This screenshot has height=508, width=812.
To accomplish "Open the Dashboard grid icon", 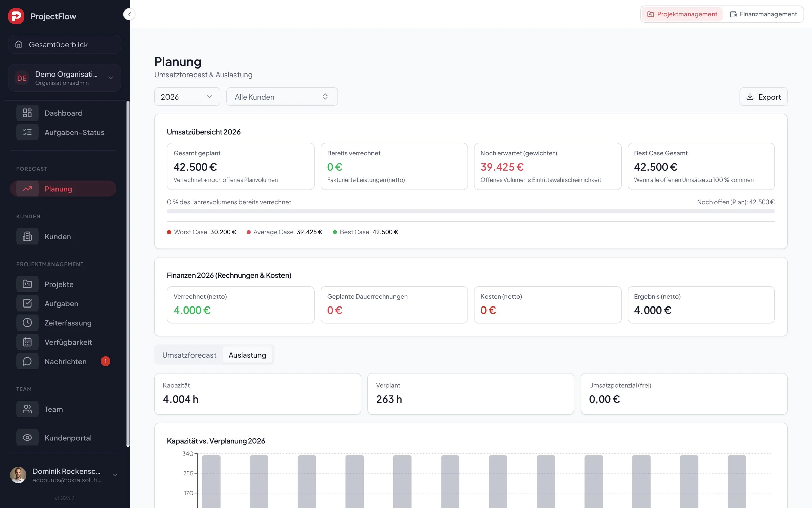I will (x=27, y=113).
